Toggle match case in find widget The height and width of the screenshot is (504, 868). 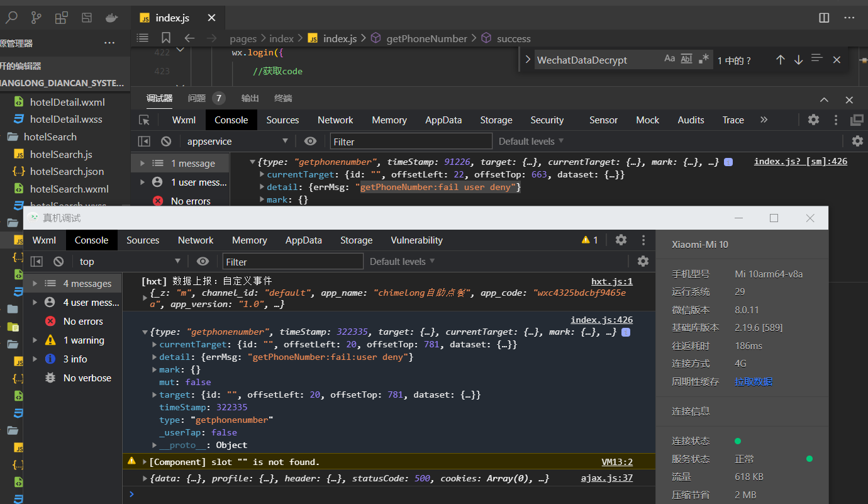670,59
